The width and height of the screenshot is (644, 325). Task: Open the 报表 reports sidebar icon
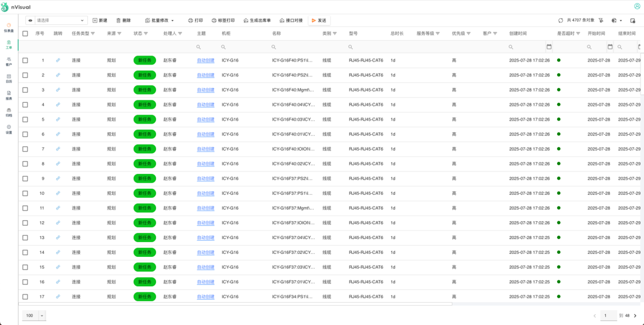pyautogui.click(x=9, y=95)
